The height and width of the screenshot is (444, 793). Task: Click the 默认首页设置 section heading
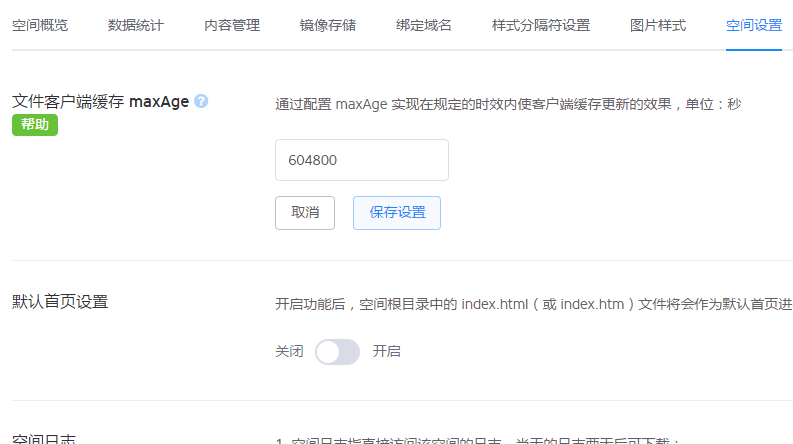pyautogui.click(x=60, y=301)
